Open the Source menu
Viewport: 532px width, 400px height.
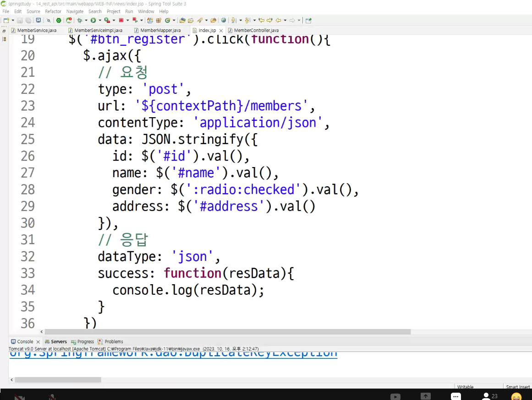(x=33, y=11)
